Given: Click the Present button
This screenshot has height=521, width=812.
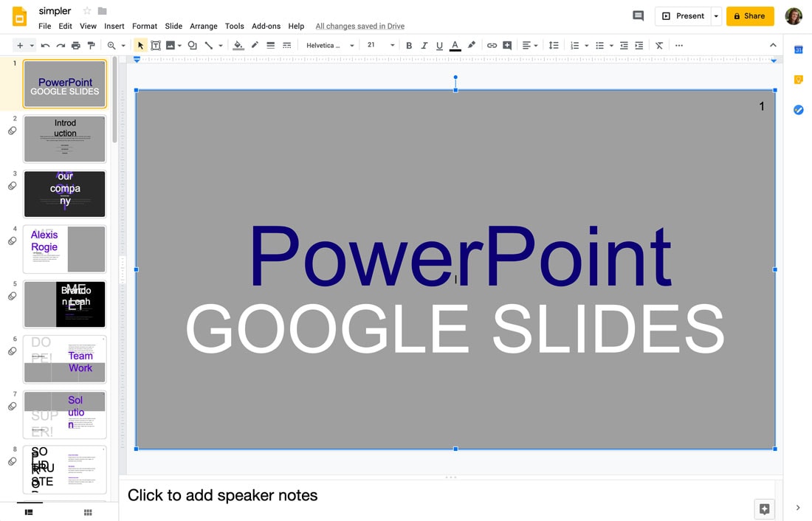Looking at the screenshot, I should click(683, 16).
